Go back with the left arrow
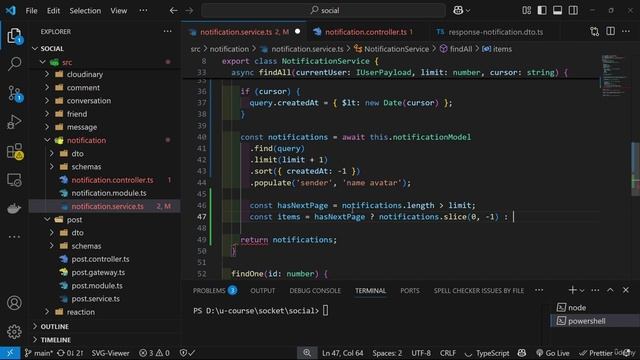 click(173, 11)
